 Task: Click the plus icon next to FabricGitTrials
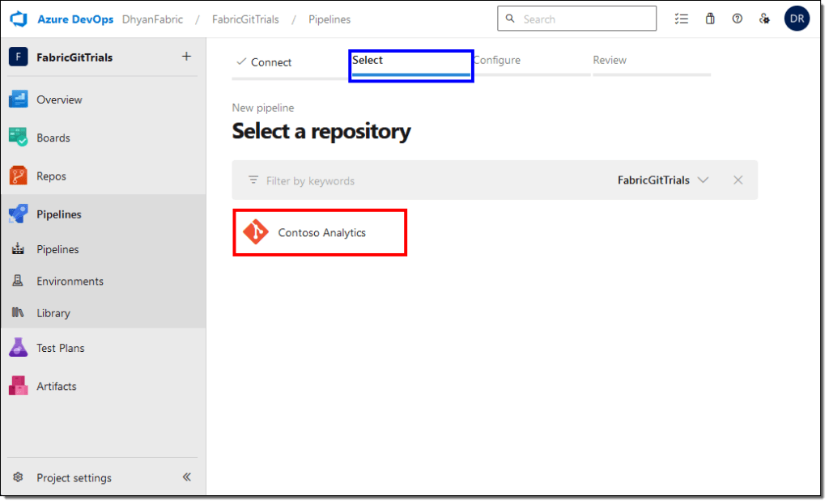click(186, 57)
